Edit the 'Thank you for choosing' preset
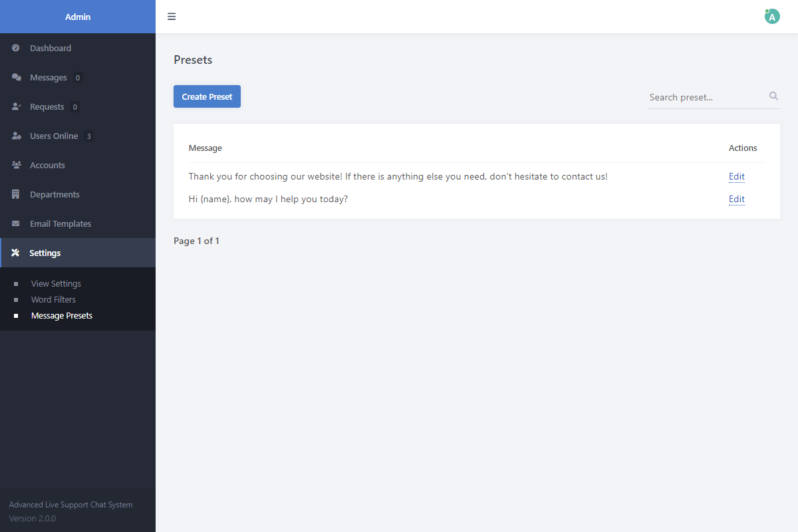798x532 pixels. tap(736, 176)
